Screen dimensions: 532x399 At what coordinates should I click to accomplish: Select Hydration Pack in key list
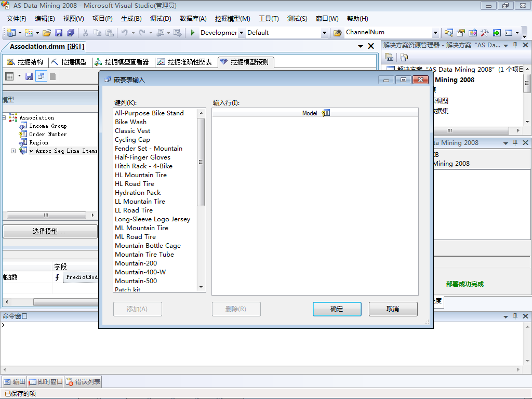tap(138, 192)
